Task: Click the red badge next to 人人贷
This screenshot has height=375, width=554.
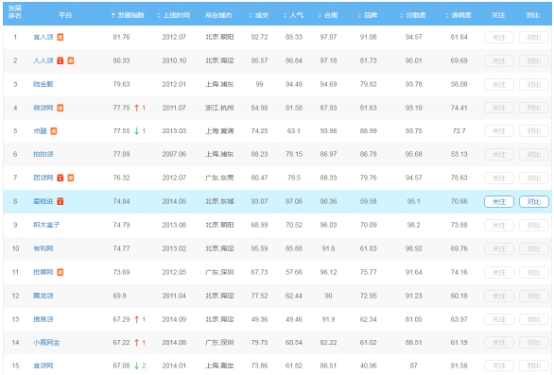Action: (x=60, y=60)
